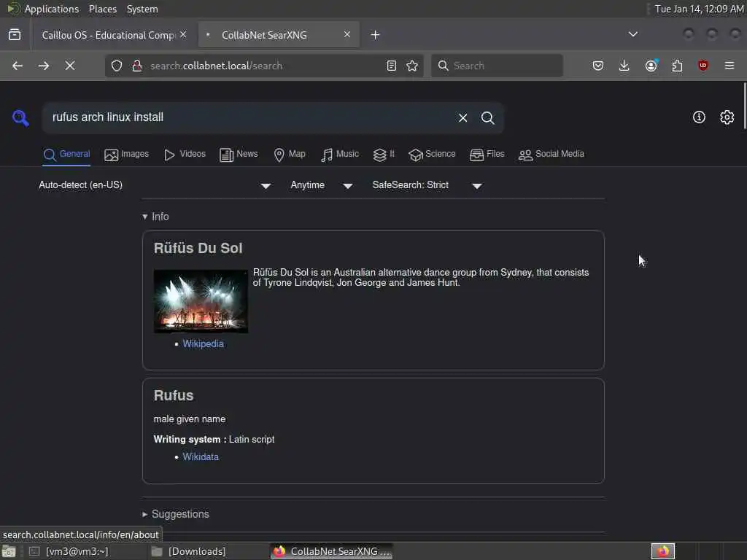The height and width of the screenshot is (560, 747).
Task: Open tracking protection shield icon
Action: click(117, 66)
